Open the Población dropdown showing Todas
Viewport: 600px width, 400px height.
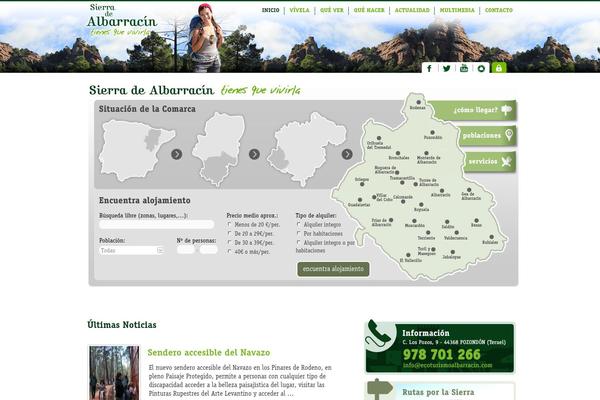132,250
